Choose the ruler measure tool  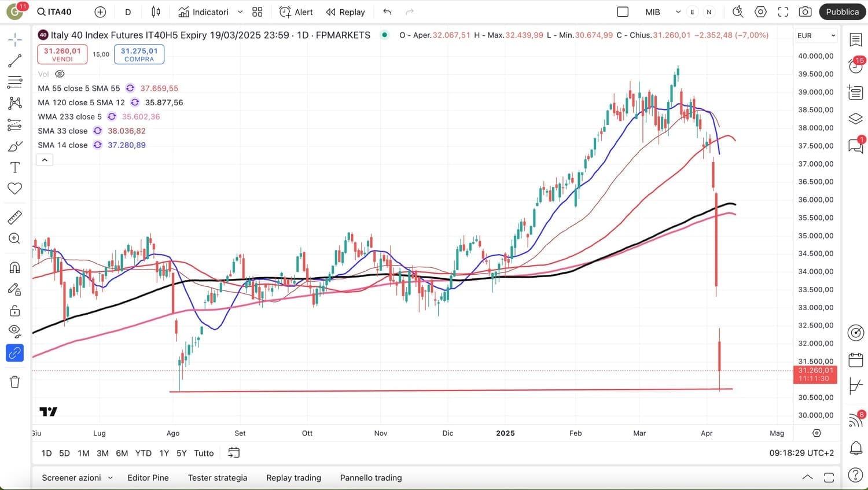coord(15,218)
